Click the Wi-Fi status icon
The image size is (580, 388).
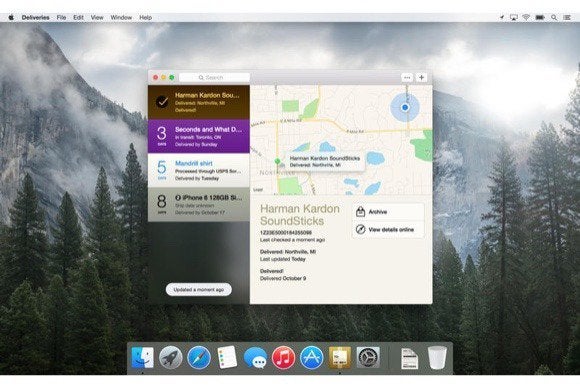526,17
